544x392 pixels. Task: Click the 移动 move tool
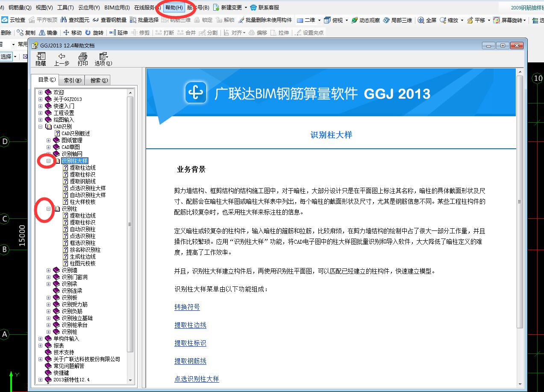point(72,32)
